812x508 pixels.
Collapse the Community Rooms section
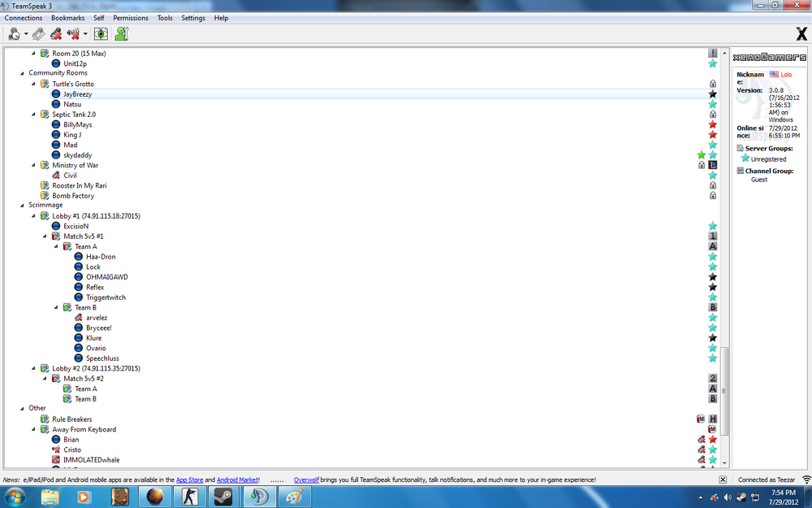[x=22, y=73]
